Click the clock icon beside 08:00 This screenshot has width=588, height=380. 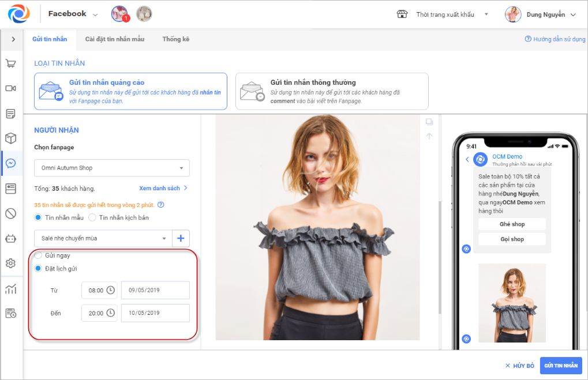pos(111,290)
